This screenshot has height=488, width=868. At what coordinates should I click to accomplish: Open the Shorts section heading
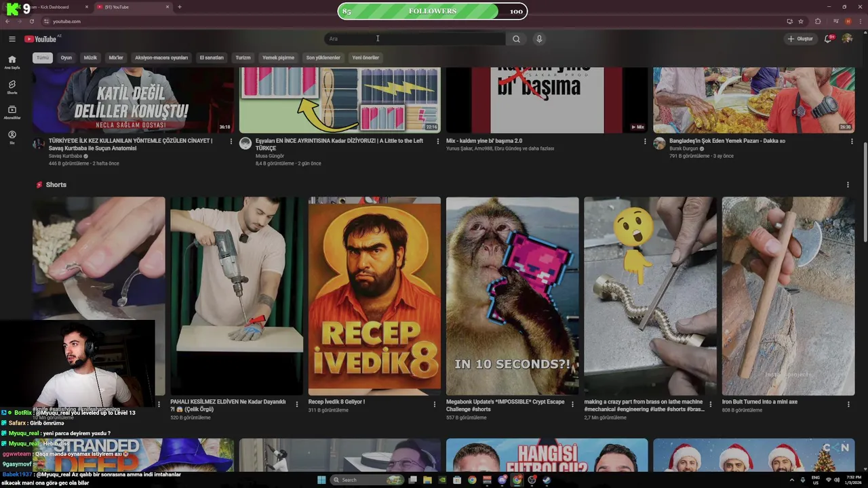coord(56,184)
